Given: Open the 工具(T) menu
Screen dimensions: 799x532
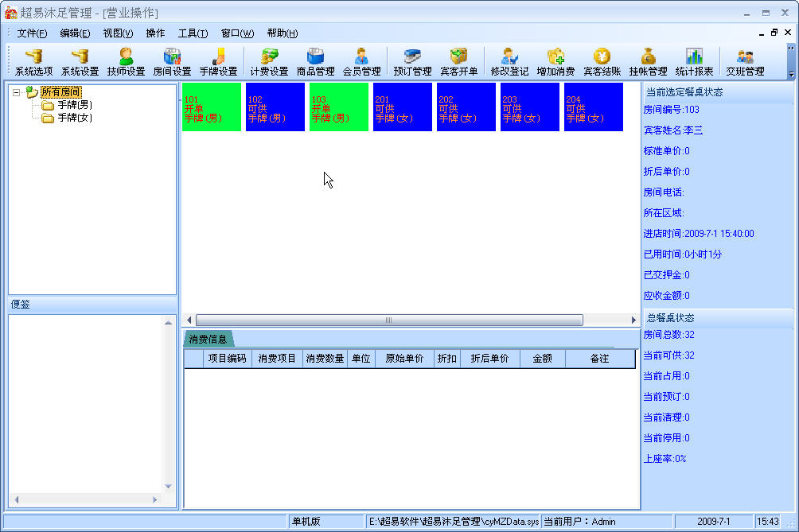Looking at the screenshot, I should [x=193, y=33].
